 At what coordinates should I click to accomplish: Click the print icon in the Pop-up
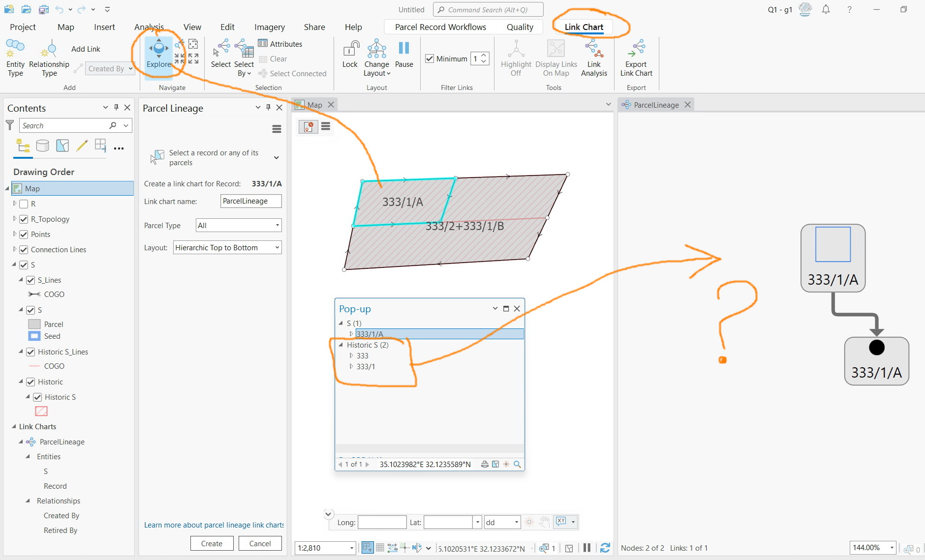(x=485, y=464)
